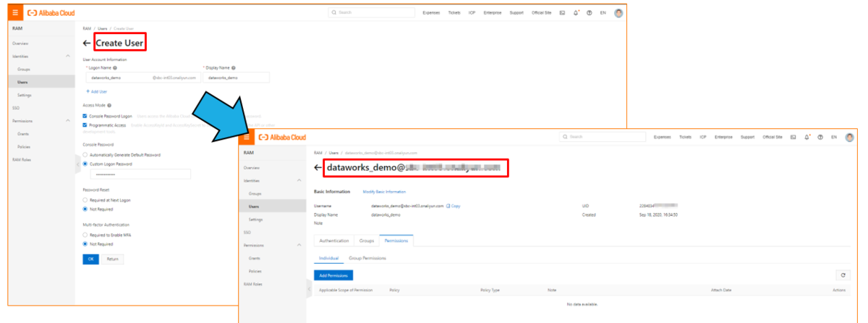Select Not Required under Multi-factor Authentication
The image size is (868, 323).
coord(85,244)
